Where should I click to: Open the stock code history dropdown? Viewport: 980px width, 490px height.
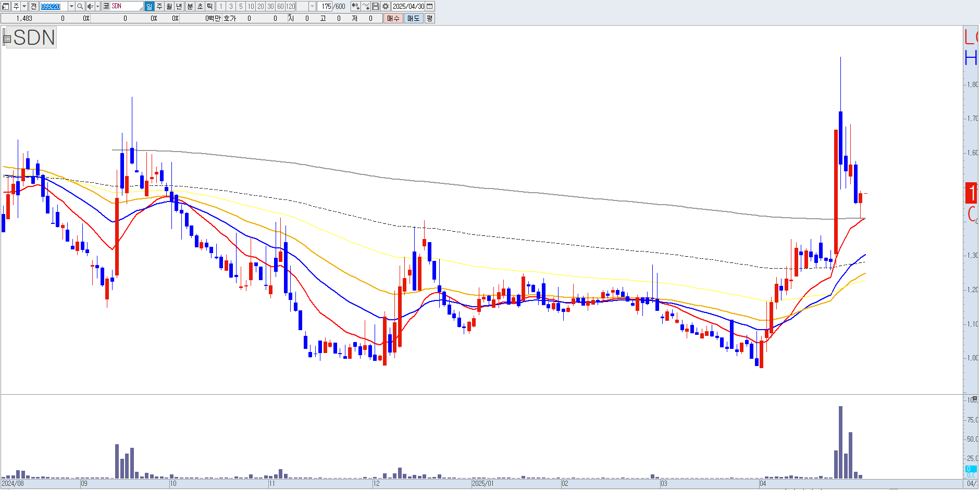pyautogui.click(x=71, y=6)
